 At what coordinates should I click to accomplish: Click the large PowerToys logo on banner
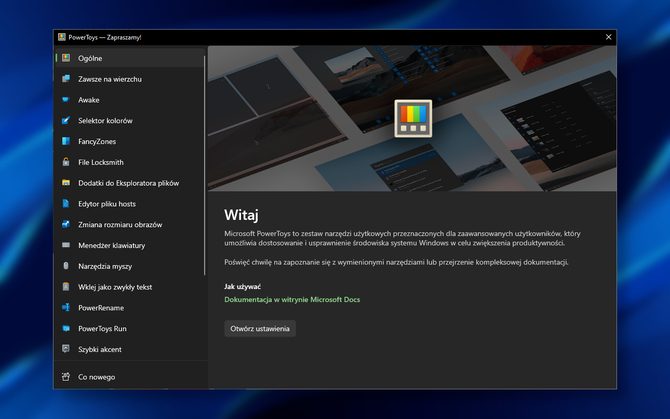pos(413,119)
